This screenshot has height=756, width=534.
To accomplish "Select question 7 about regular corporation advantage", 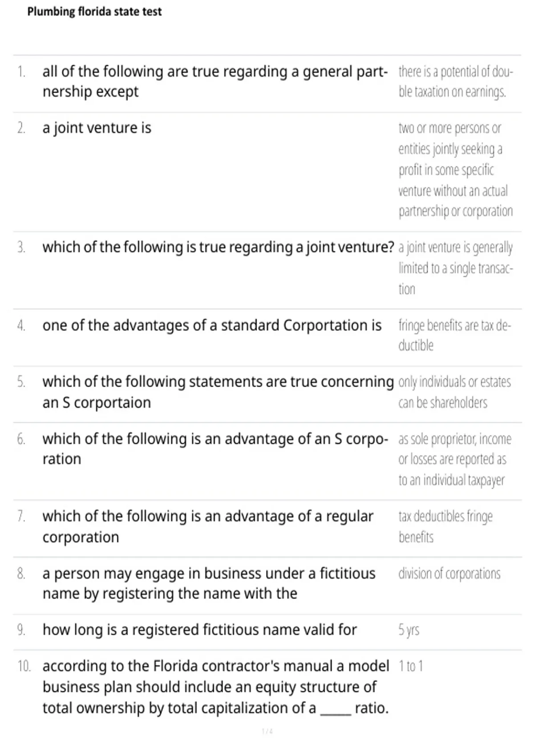I will (208, 527).
